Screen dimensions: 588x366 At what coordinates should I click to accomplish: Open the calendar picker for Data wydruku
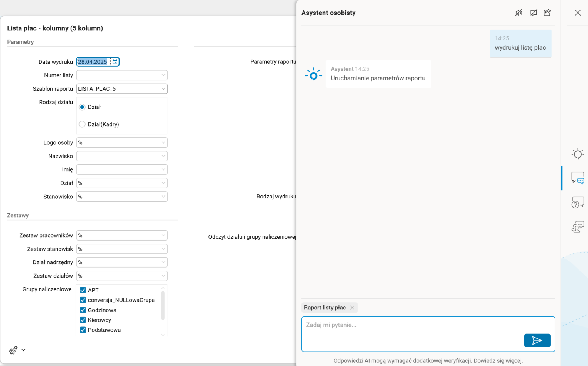pos(115,62)
